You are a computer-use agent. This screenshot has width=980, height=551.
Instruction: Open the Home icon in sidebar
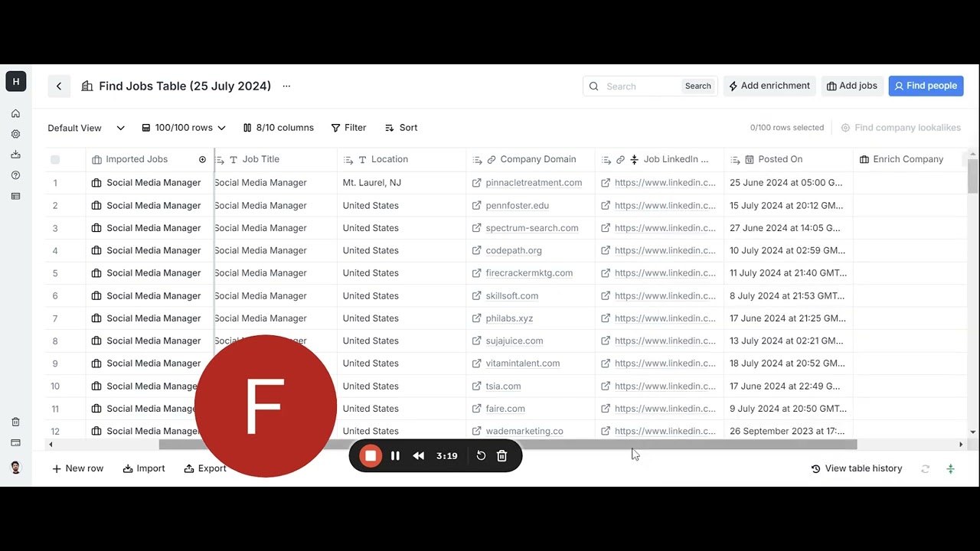[15, 113]
